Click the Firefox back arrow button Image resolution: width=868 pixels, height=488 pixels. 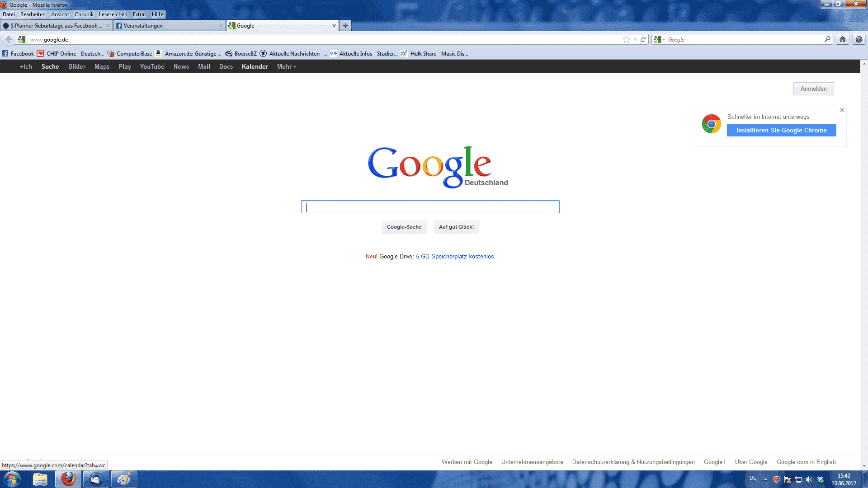tap(9, 39)
